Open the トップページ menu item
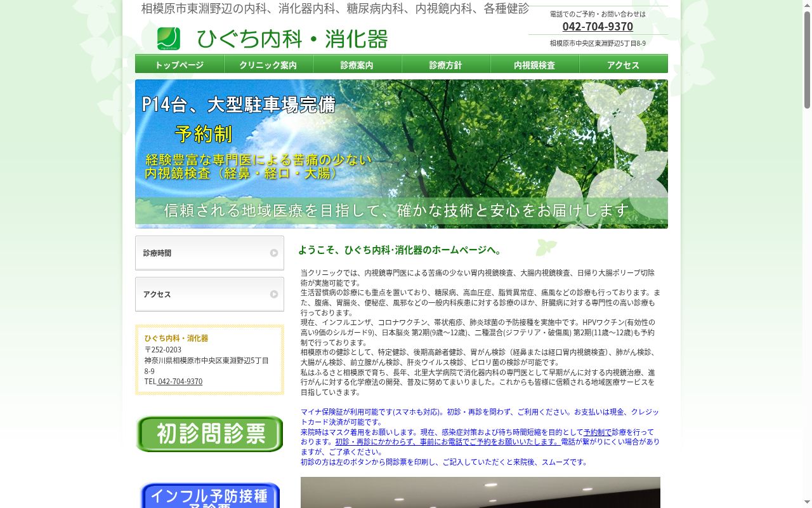Viewport: 812px width, 508px height. pos(180,64)
